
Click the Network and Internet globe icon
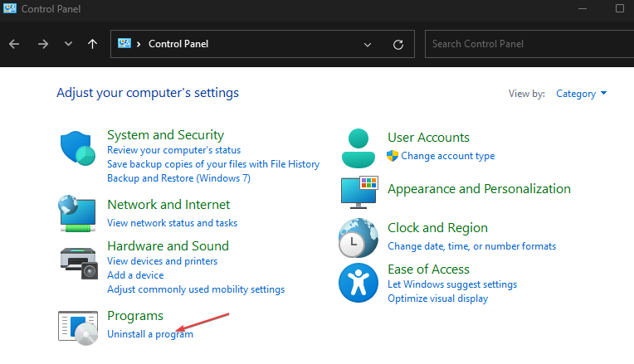[x=78, y=213]
